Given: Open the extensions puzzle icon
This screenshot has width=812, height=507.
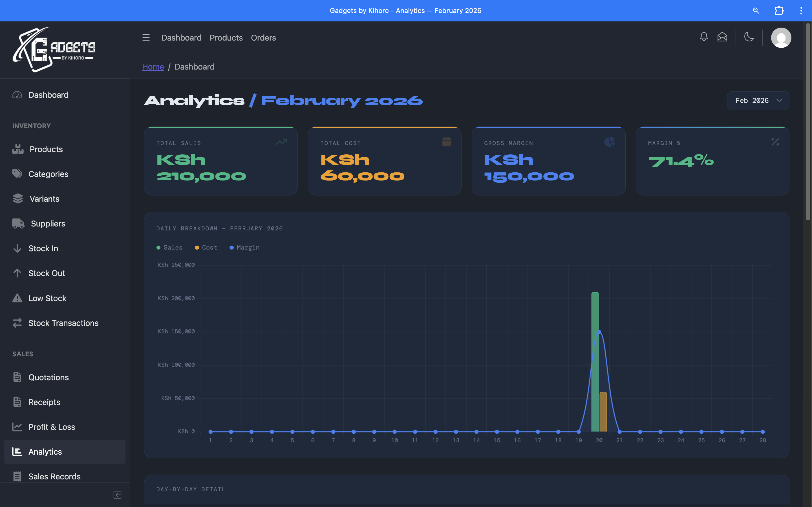Looking at the screenshot, I should (779, 11).
